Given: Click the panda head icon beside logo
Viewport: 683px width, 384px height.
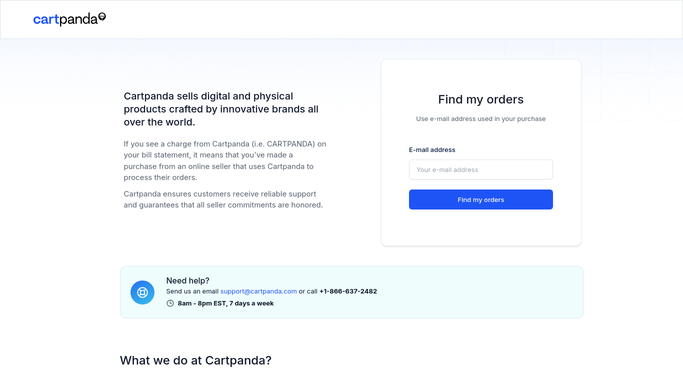Looking at the screenshot, I should pyautogui.click(x=102, y=17).
